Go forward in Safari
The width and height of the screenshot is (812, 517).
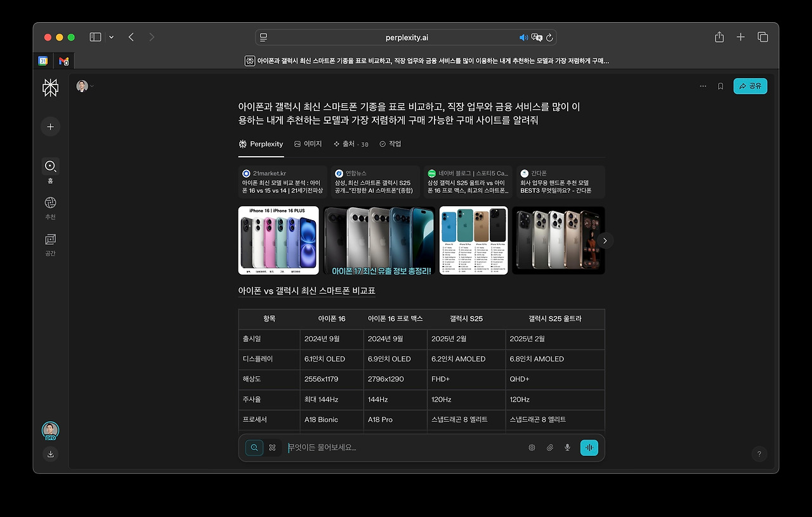click(x=152, y=37)
